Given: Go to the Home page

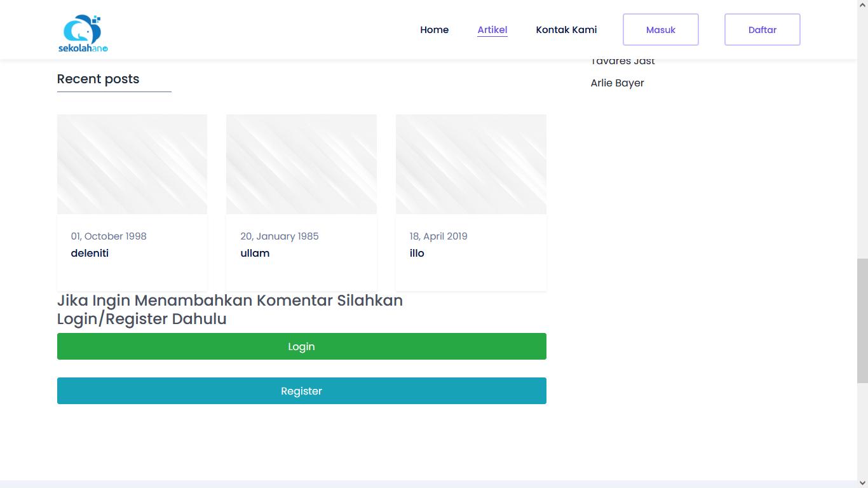Looking at the screenshot, I should pos(434,30).
